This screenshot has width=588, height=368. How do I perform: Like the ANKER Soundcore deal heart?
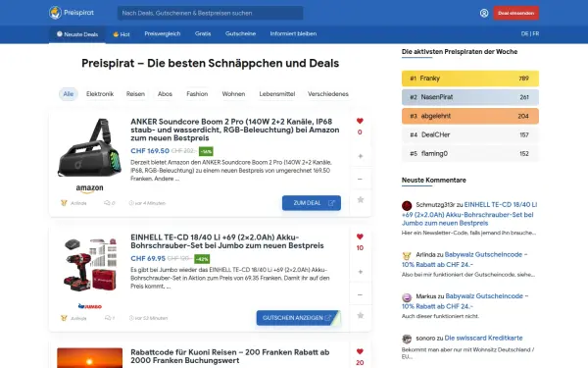tap(360, 121)
